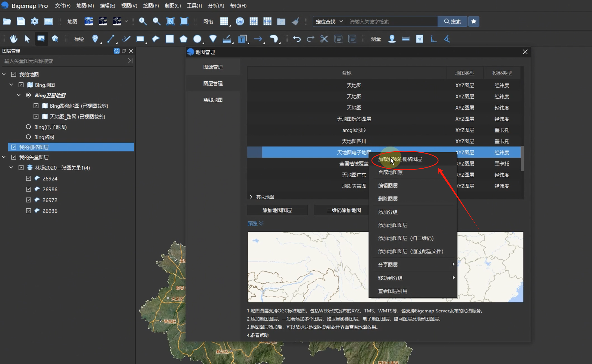This screenshot has width=592, height=364.
Task: Select the Bing路网 radio button
Action: (28, 137)
